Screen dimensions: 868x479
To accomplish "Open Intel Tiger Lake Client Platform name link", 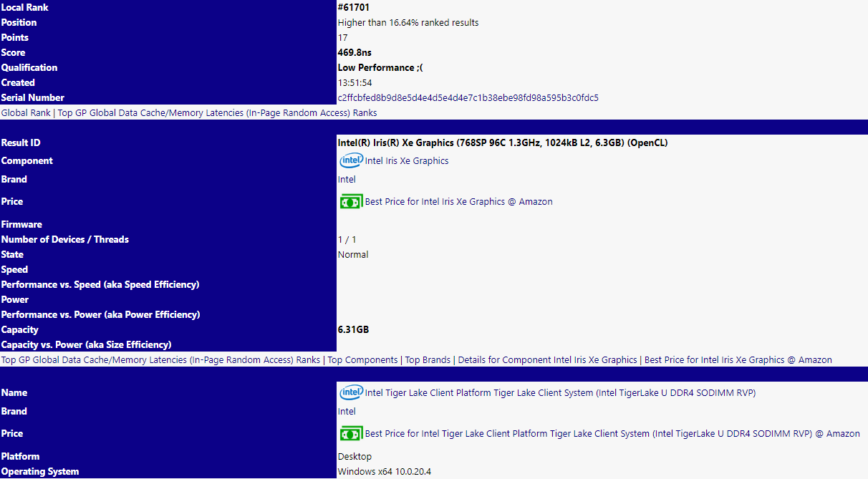I will click(x=560, y=393).
